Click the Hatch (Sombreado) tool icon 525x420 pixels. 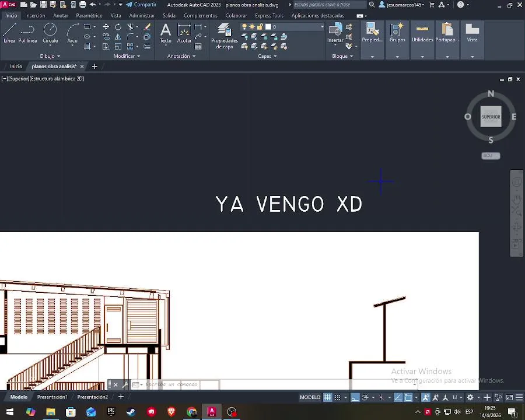pos(87,47)
